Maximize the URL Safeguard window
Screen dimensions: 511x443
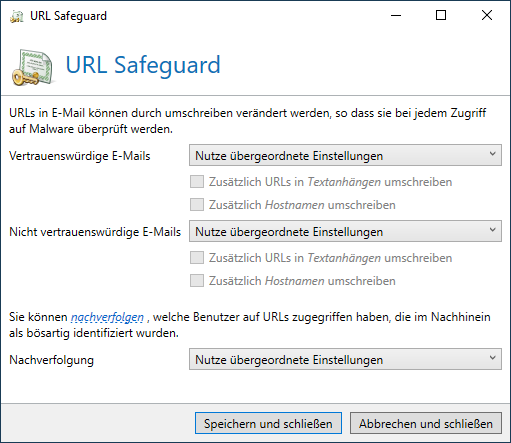tap(441, 15)
